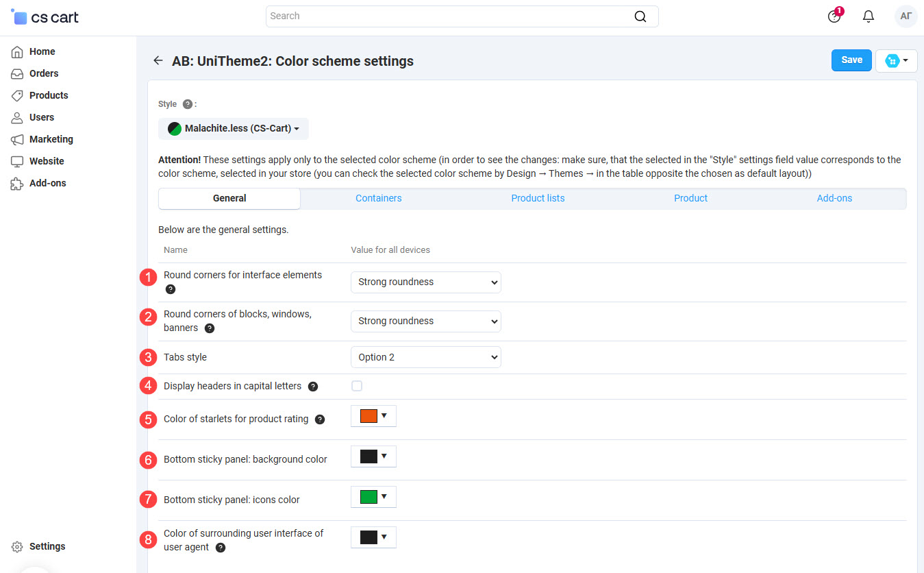
Task: Open the Tabs style dropdown
Action: [426, 357]
